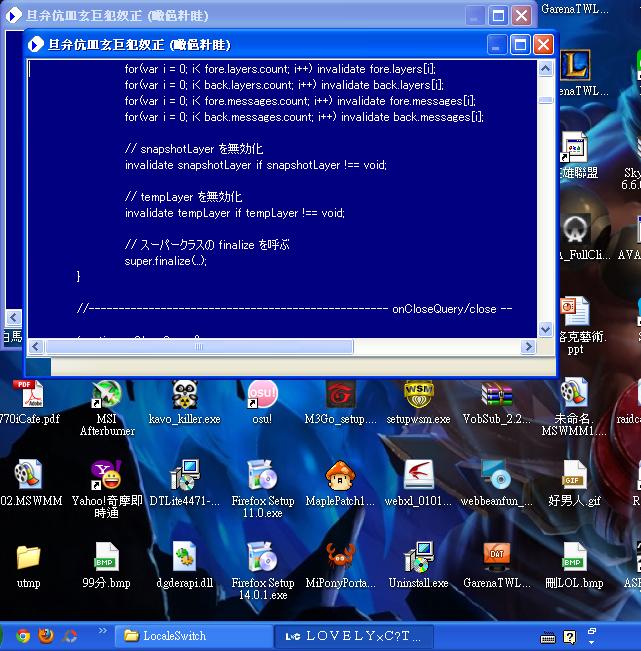Select the 未命名 MSWMM1 project file
Screen dimensions: 641x651
click(x=574, y=394)
